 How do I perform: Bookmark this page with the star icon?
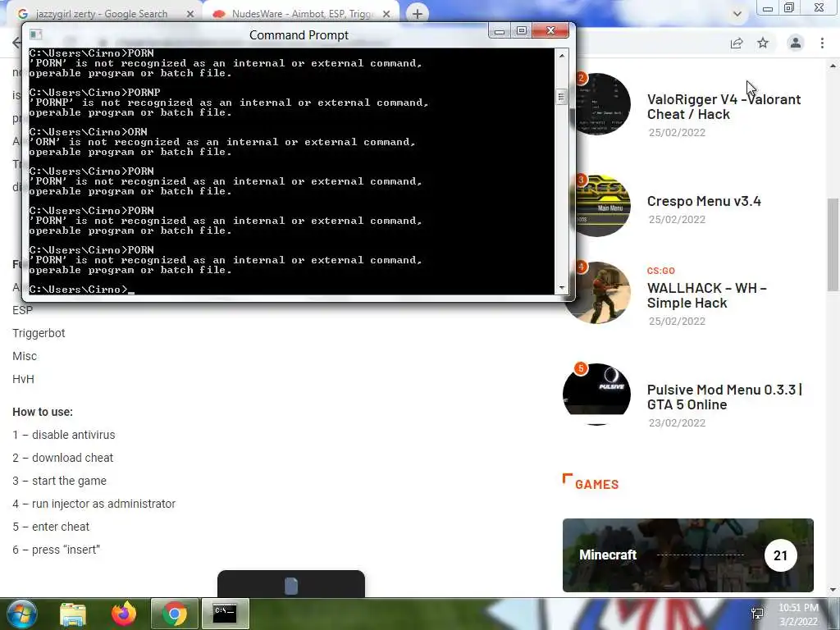[x=763, y=43]
